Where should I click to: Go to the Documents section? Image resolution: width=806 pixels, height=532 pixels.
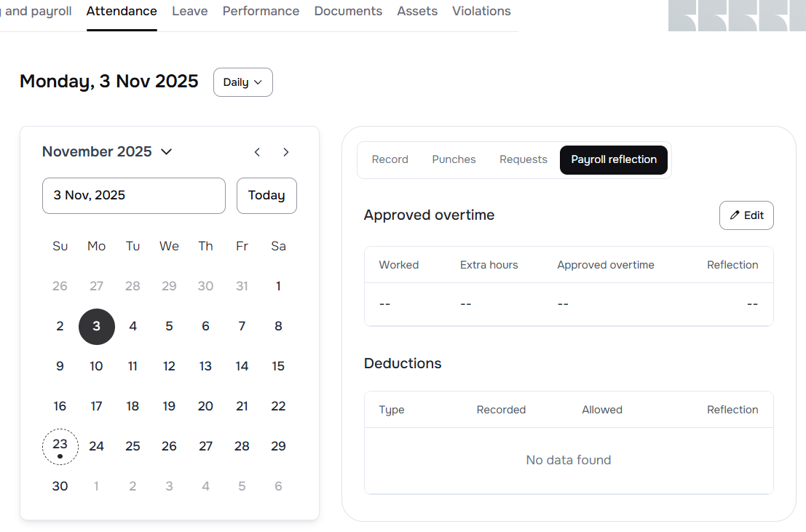[348, 11]
